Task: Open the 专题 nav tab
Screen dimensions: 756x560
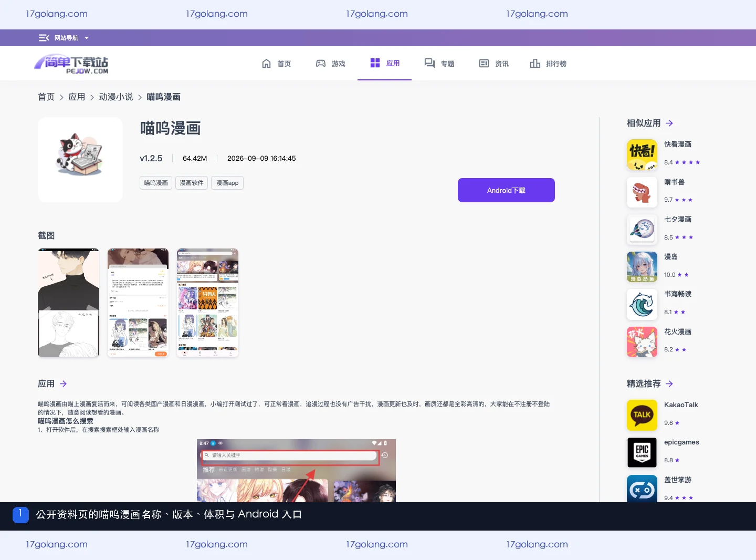Action: (x=439, y=64)
